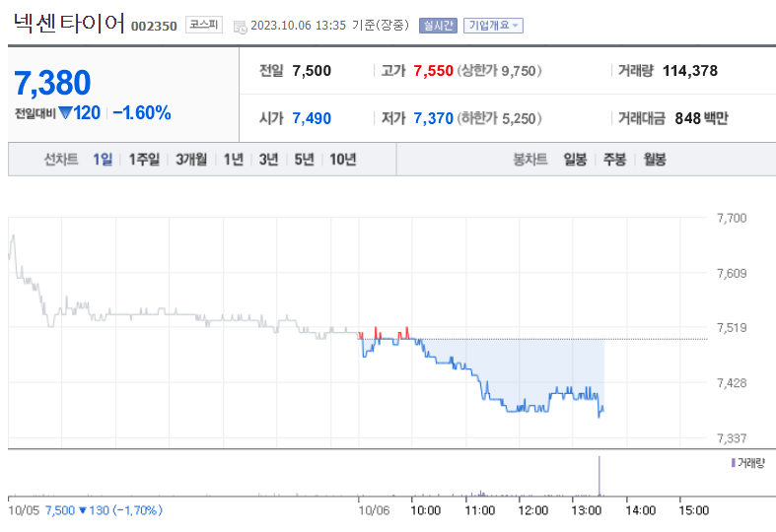Click the 코스피 market badge

pyautogui.click(x=204, y=25)
